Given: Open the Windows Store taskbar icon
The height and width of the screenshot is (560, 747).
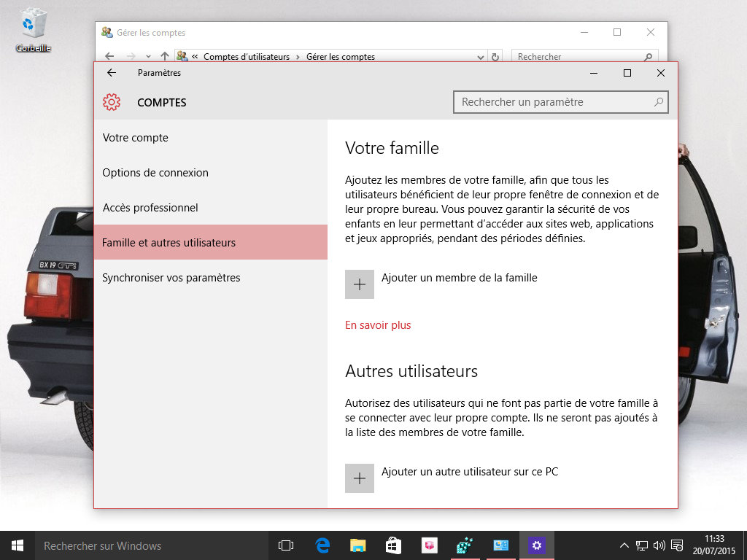Looking at the screenshot, I should (392, 545).
